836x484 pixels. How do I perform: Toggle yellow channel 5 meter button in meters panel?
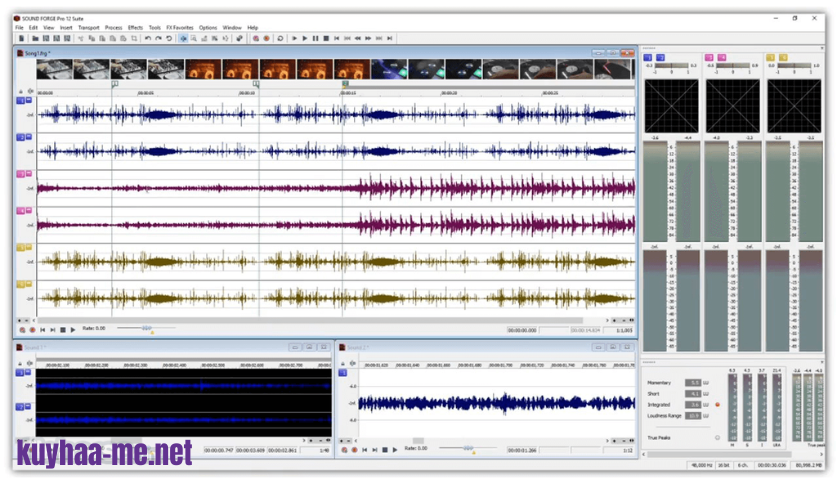click(x=770, y=57)
